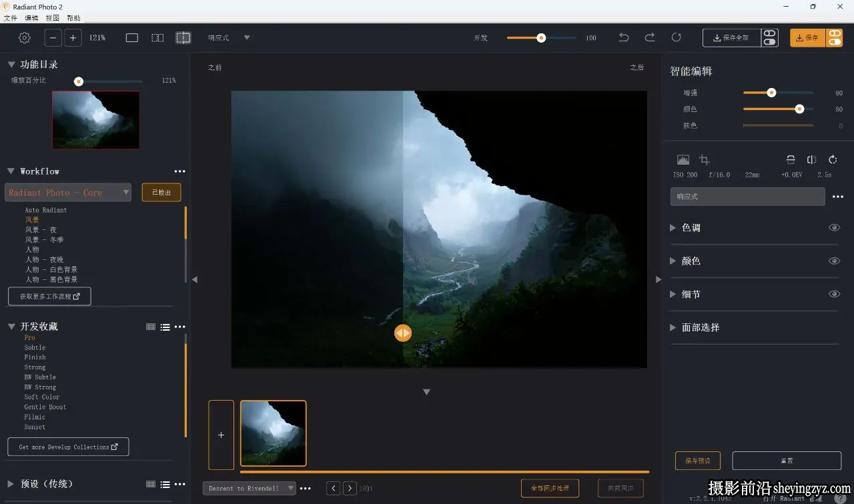Click the scan/straighten icon beside the flip icon
The image size is (854, 504).
point(791,160)
